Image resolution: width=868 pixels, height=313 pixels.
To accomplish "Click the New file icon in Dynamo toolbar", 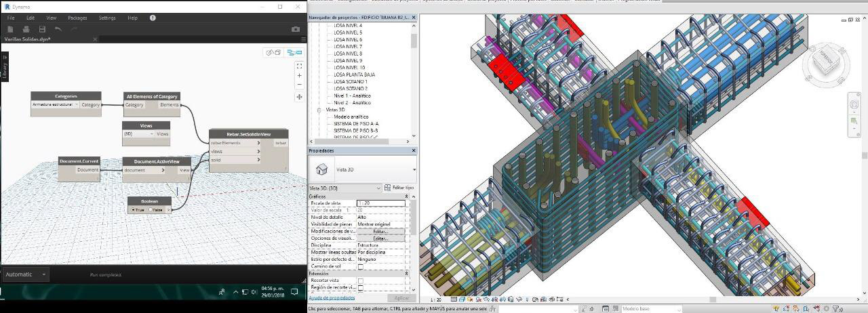I will (10, 29).
